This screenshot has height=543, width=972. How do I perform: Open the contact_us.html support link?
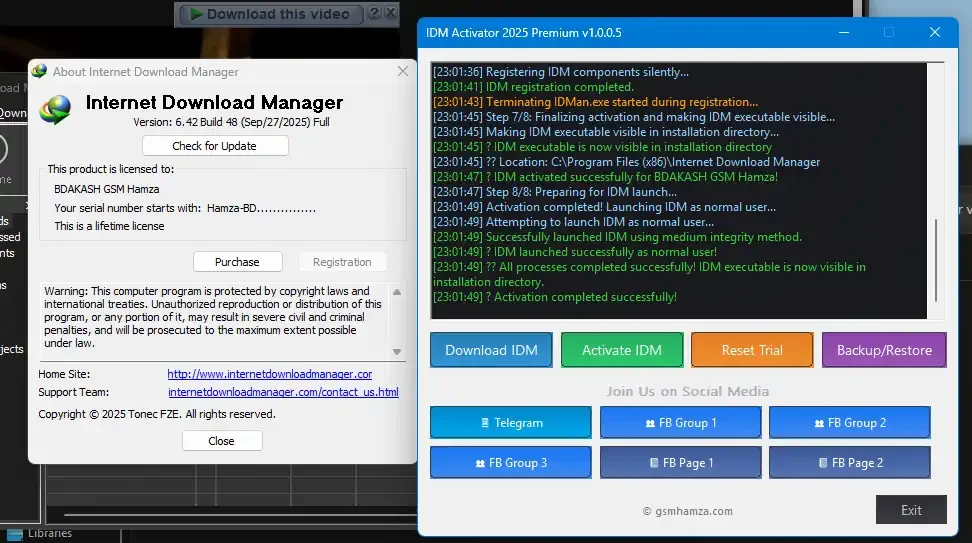tap(283, 392)
